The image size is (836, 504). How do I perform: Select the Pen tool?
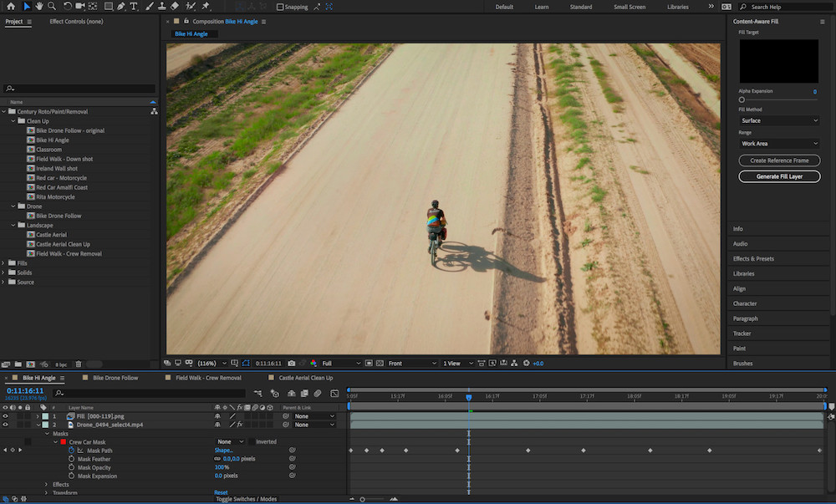(121, 7)
